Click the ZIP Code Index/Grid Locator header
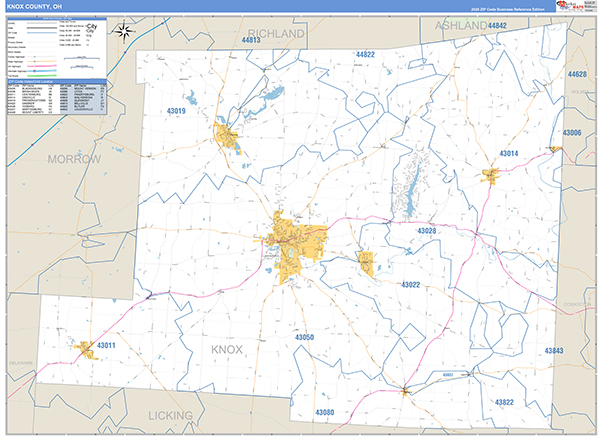 [x=57, y=82]
